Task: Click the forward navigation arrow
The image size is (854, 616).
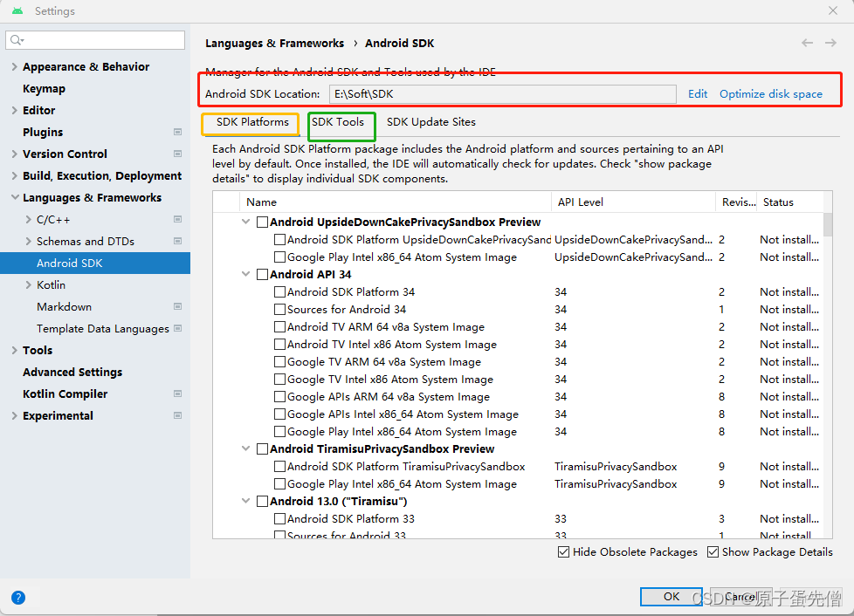Action: [x=830, y=42]
